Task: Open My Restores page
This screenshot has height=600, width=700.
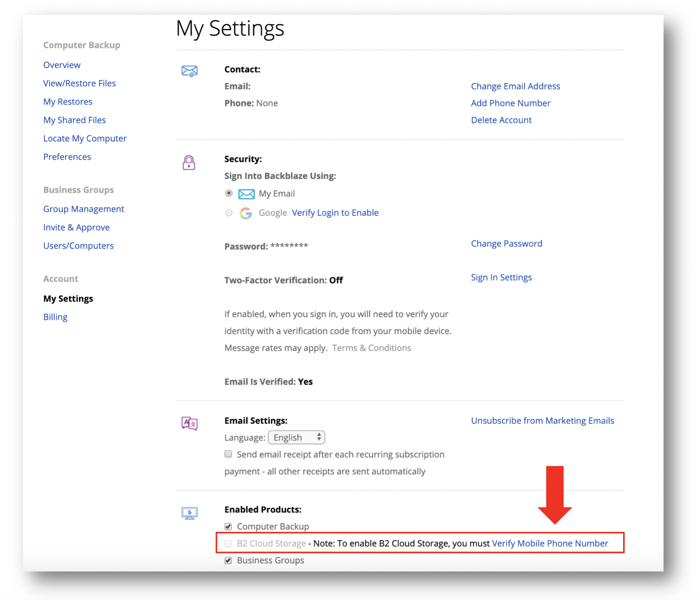Action: pyautogui.click(x=68, y=102)
